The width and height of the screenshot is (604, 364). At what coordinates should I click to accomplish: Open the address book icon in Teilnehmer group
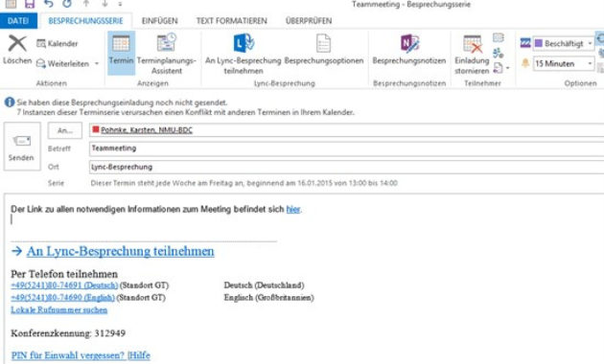tap(499, 37)
